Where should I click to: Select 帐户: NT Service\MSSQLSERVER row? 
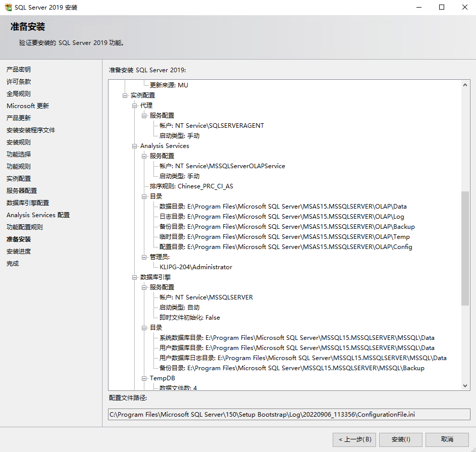[x=206, y=297]
